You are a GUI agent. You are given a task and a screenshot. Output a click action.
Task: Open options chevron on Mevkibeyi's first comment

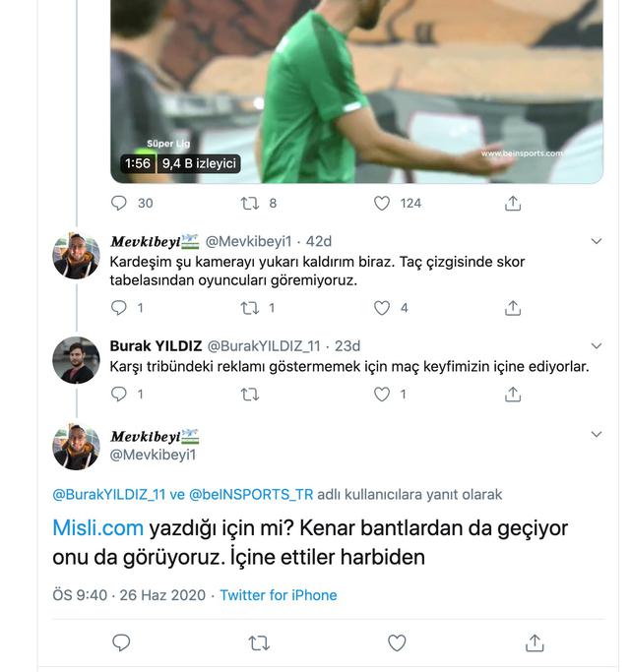pos(596,241)
